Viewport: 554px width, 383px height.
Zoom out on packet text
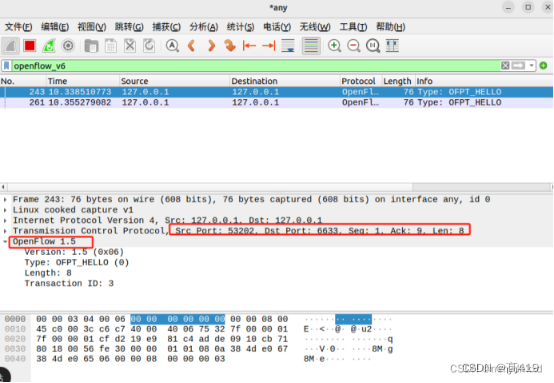(354, 46)
